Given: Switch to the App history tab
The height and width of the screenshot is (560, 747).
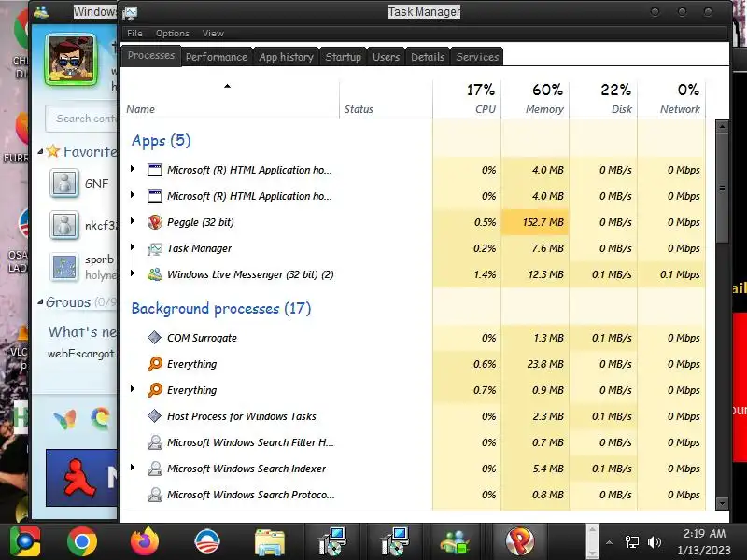Looking at the screenshot, I should (x=286, y=57).
